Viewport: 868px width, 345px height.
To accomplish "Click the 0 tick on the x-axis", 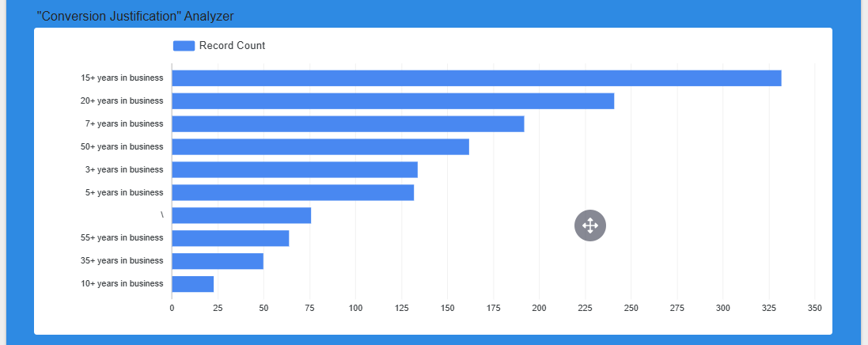I will 172,308.
